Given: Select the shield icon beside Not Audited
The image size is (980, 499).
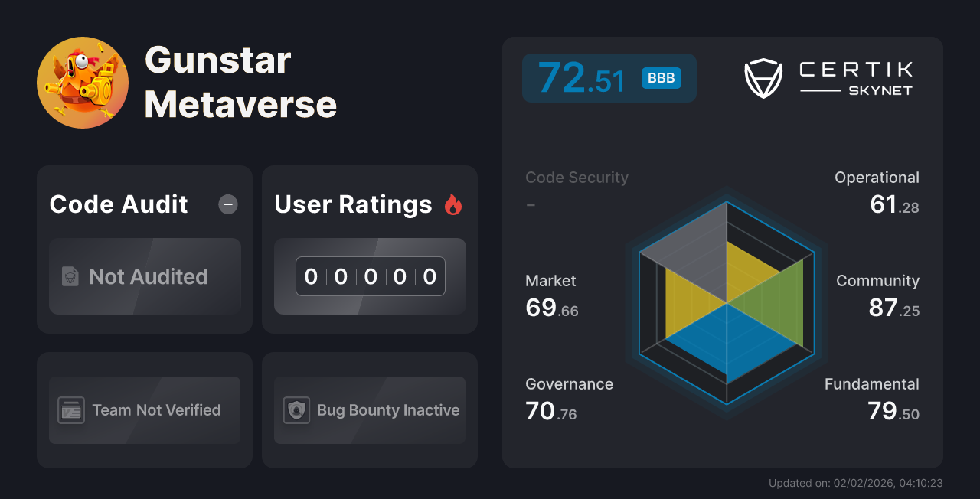Looking at the screenshot, I should [70, 277].
